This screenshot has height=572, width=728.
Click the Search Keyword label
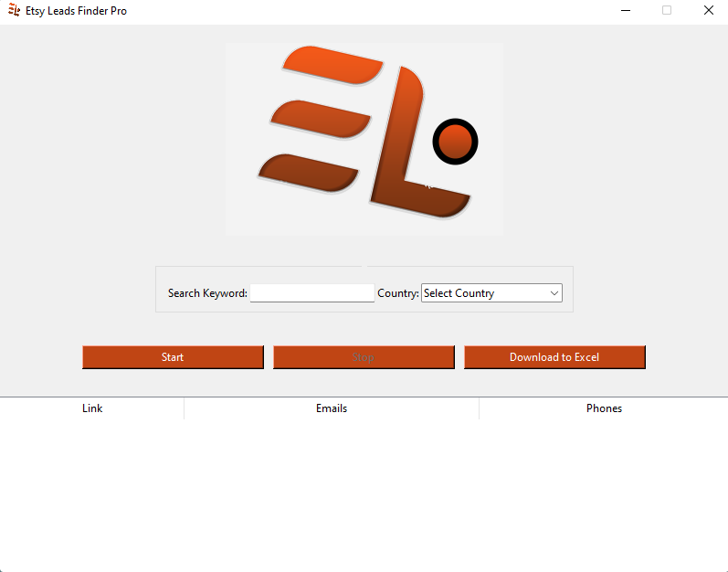pyautogui.click(x=207, y=293)
